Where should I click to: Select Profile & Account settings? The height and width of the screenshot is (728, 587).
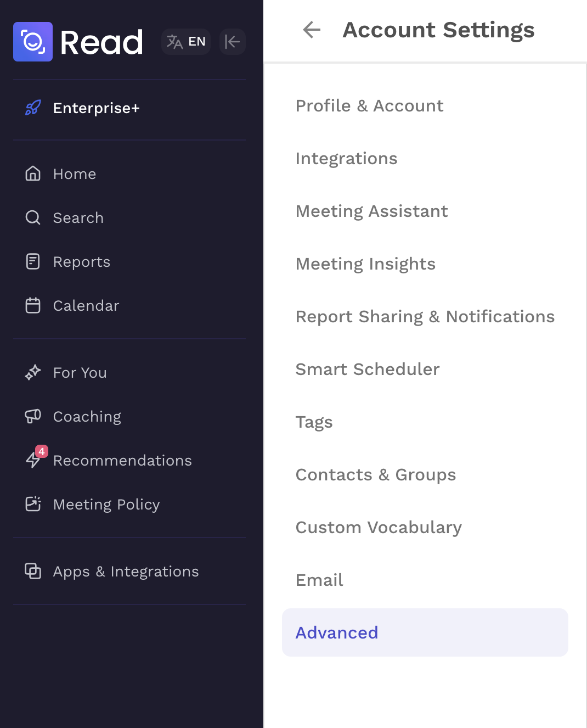pyautogui.click(x=369, y=106)
